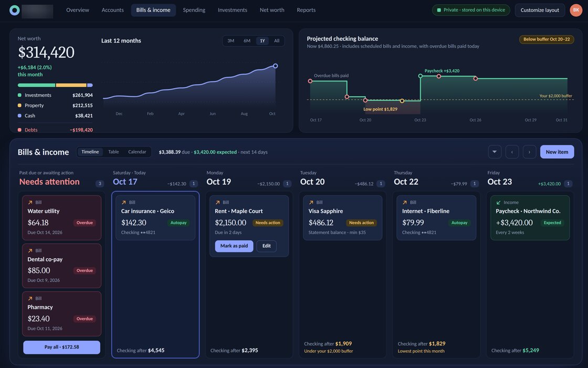Viewport: 588px width, 368px height.
Task: Click the Low point marker on balance chart
Action: [402, 100]
